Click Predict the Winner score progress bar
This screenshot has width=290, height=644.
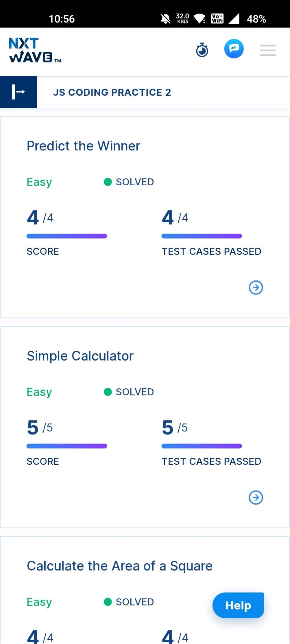point(67,236)
